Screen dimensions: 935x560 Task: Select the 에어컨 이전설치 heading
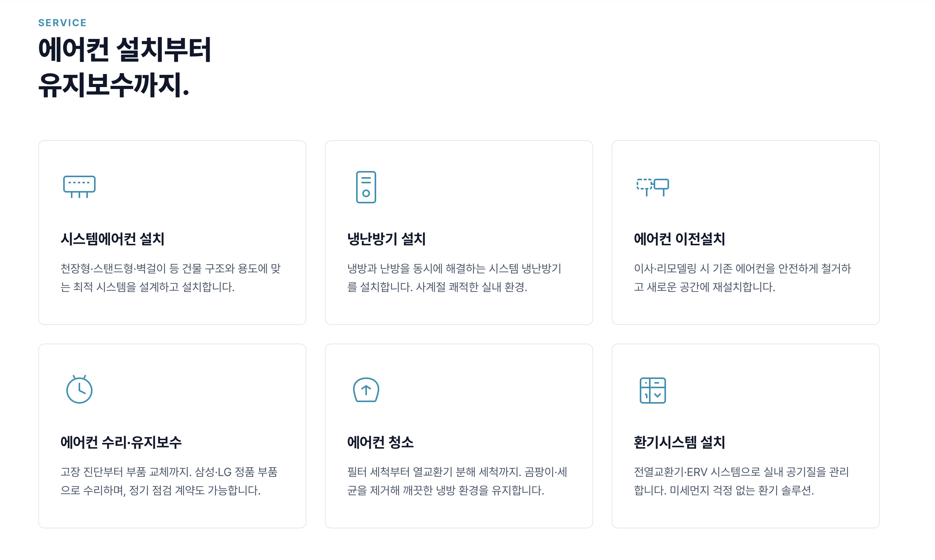pos(679,239)
